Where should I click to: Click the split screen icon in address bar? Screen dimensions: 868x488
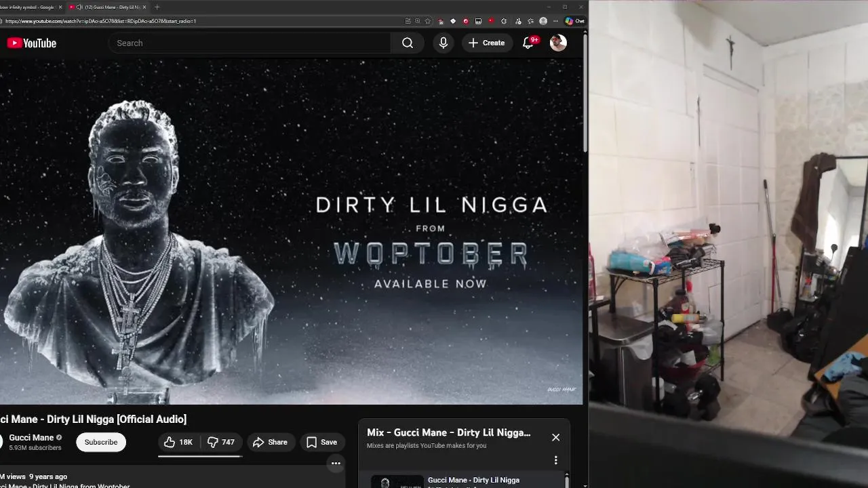pyautogui.click(x=408, y=21)
